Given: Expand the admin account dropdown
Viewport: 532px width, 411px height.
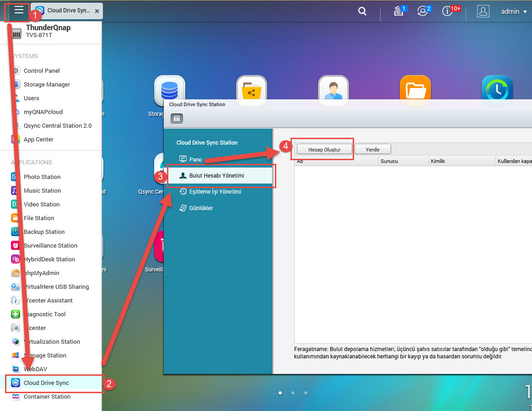Looking at the screenshot, I should tap(514, 11).
